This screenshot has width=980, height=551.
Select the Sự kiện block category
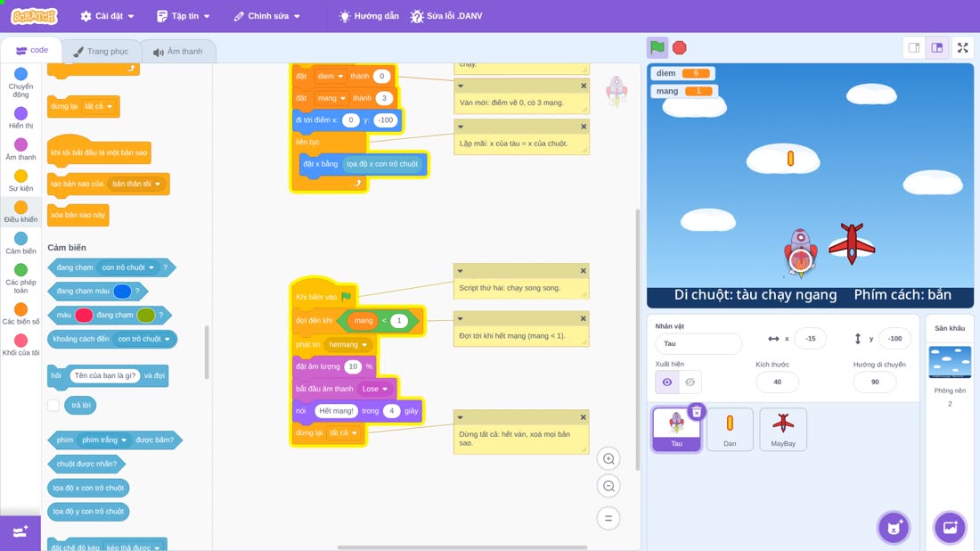(x=20, y=180)
